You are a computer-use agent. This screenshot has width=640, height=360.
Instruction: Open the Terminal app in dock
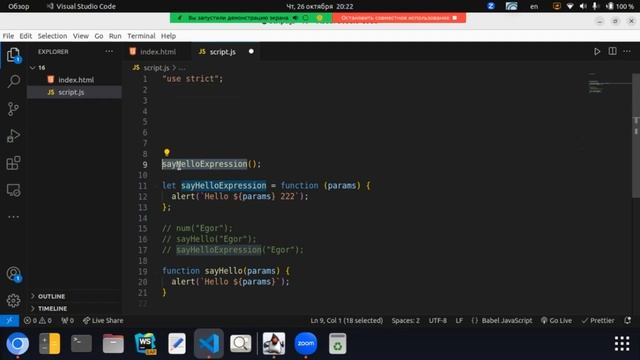(81, 344)
